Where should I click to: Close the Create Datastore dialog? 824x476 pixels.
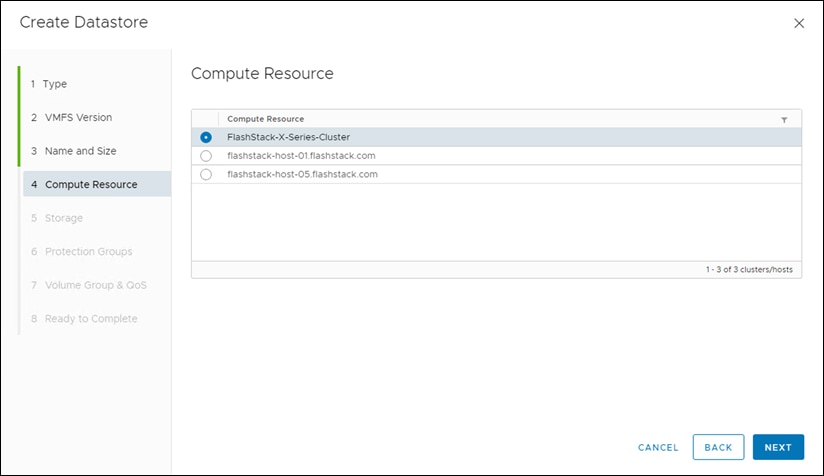tap(799, 23)
